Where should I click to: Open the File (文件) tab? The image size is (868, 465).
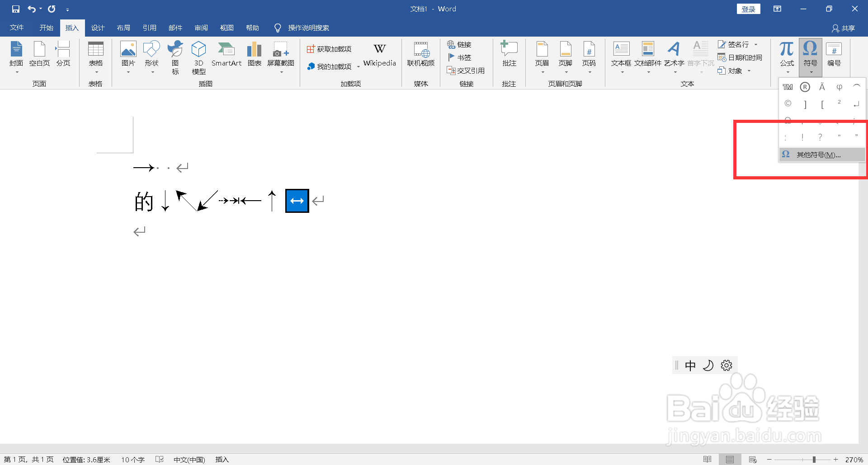(x=17, y=28)
